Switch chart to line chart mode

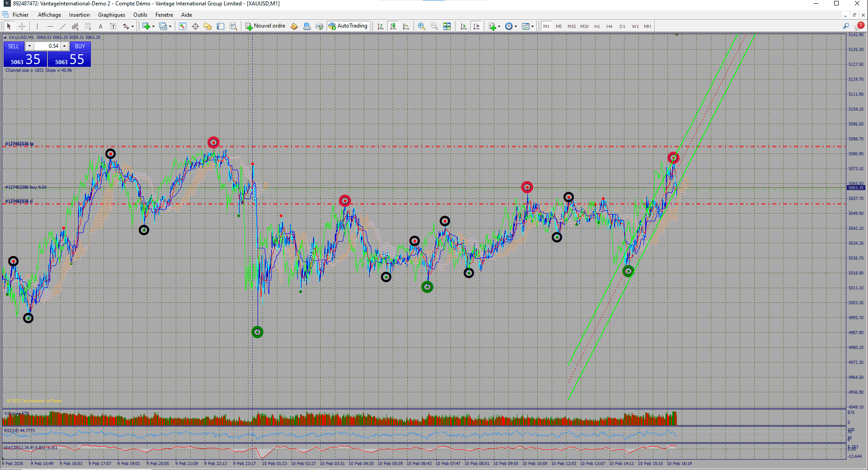(x=406, y=26)
